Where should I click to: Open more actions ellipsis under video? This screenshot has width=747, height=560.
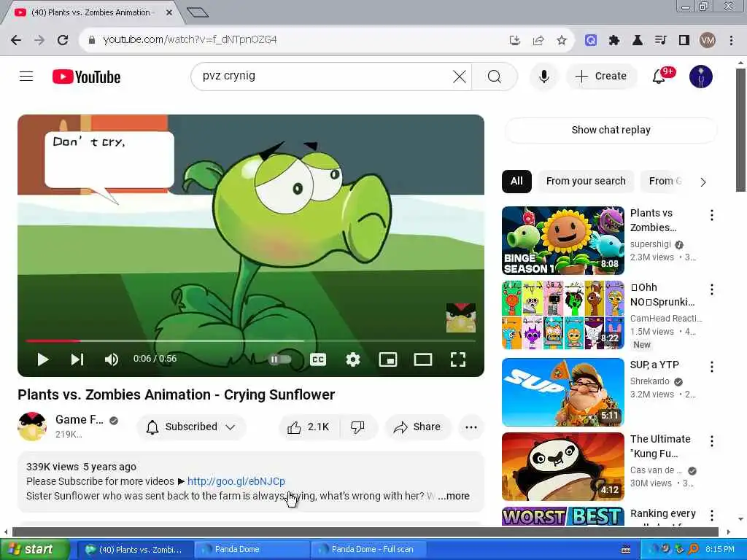(471, 427)
